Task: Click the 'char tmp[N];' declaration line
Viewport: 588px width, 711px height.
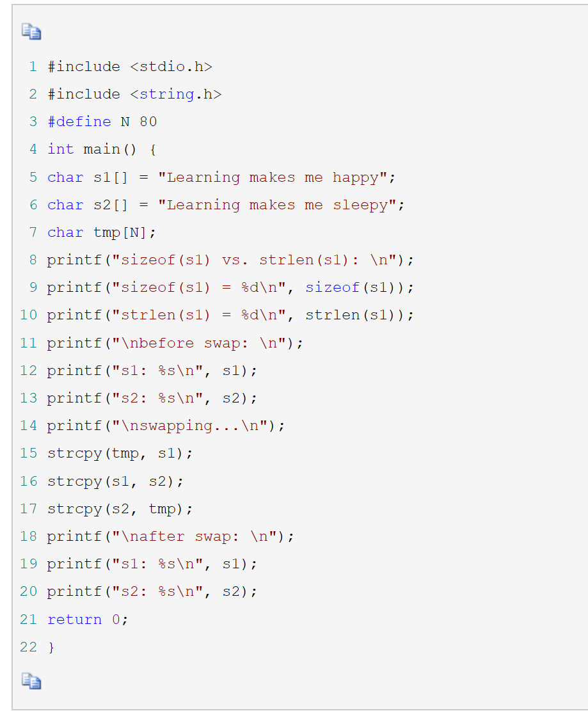Action: tap(102, 232)
